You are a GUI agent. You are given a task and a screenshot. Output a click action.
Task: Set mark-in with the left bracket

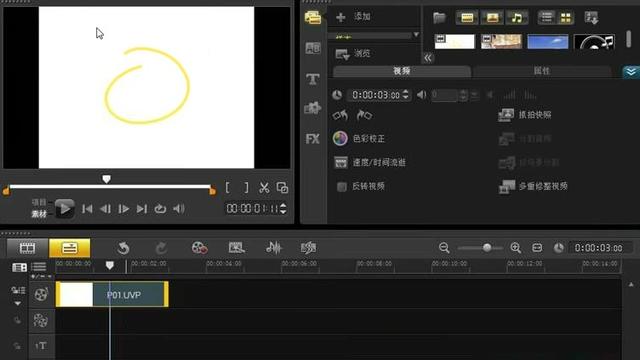[227, 188]
